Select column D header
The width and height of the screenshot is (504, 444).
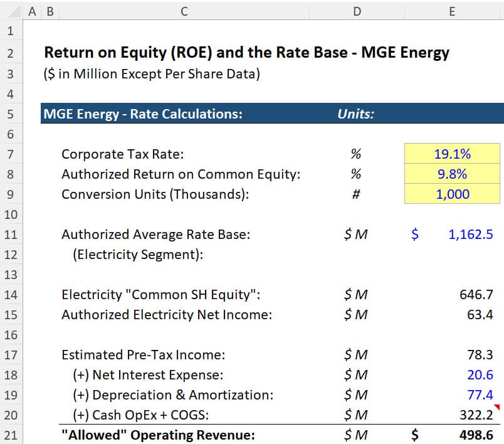[x=357, y=11]
